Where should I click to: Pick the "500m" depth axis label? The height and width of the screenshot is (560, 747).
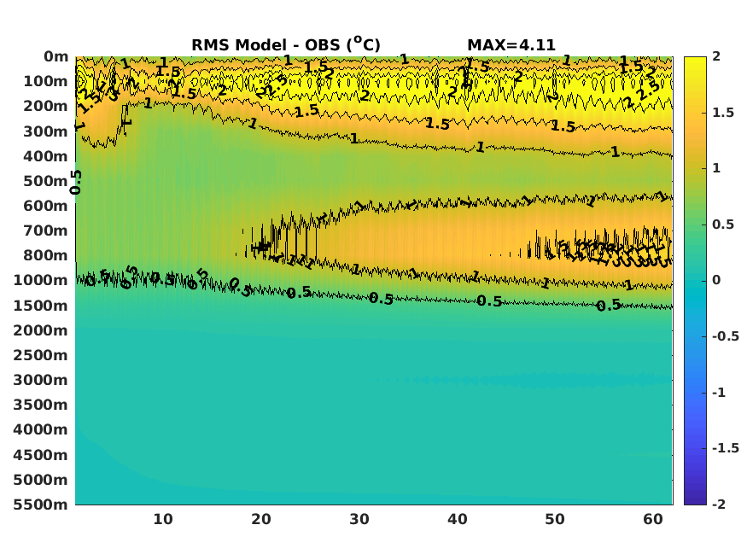[x=46, y=181]
